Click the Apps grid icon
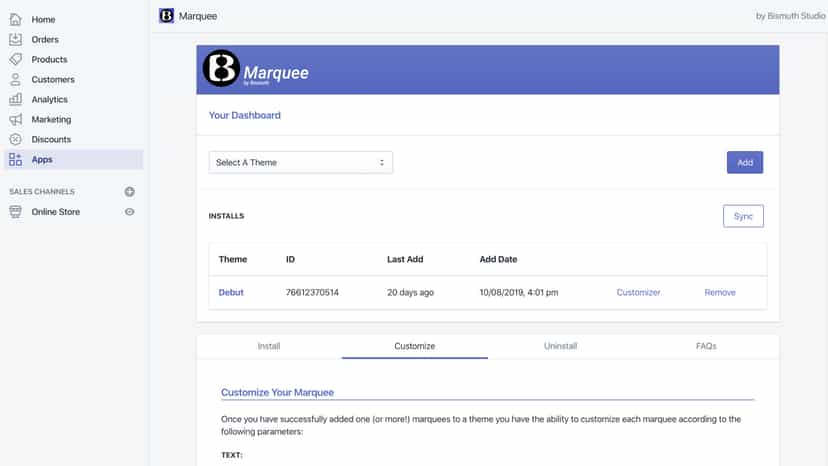The width and height of the screenshot is (828, 466). pos(15,160)
